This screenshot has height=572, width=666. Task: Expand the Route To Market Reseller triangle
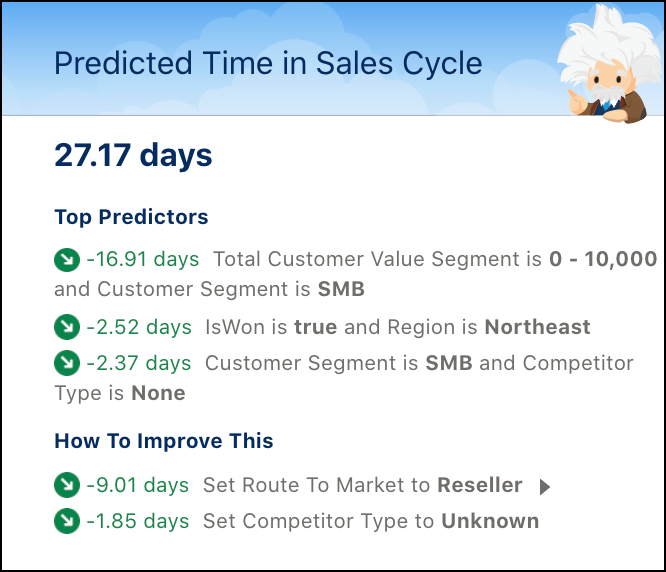tap(545, 487)
